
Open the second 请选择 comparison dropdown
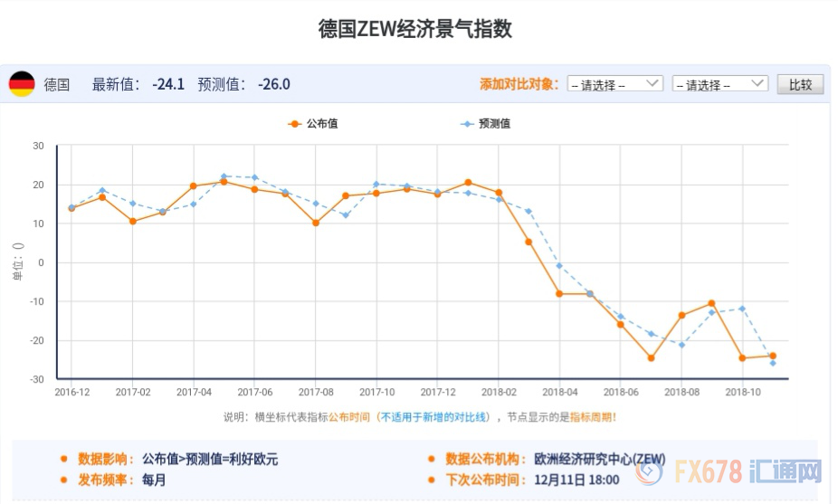720,84
